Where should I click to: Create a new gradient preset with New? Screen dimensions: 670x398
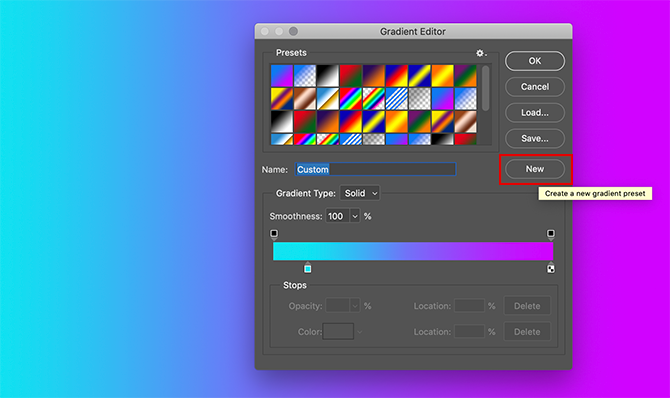coord(535,169)
